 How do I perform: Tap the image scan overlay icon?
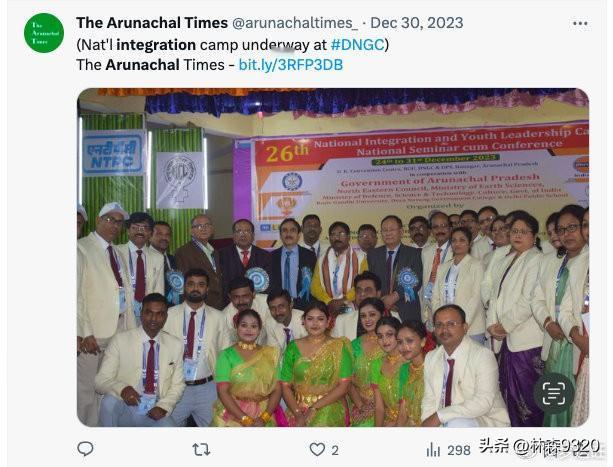click(x=554, y=393)
